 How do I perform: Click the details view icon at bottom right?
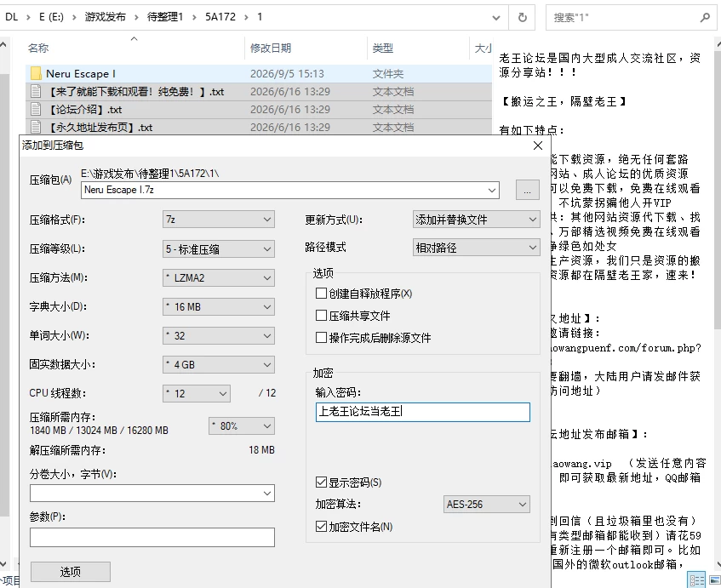[696, 580]
